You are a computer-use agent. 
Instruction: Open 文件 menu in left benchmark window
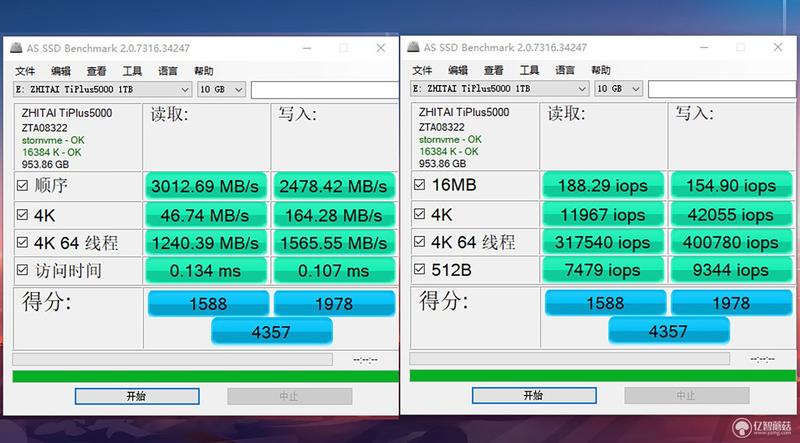point(24,71)
